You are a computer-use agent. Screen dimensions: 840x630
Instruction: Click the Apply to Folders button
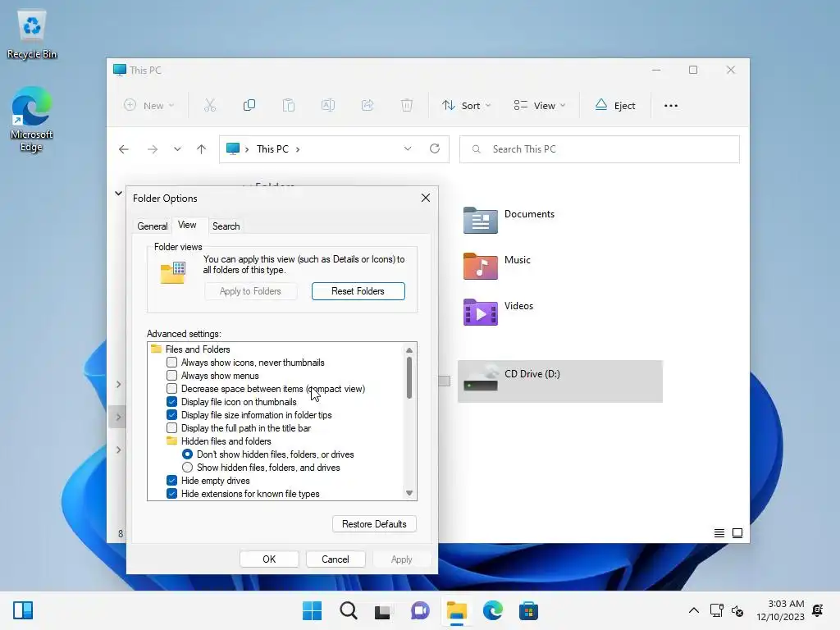250,291
